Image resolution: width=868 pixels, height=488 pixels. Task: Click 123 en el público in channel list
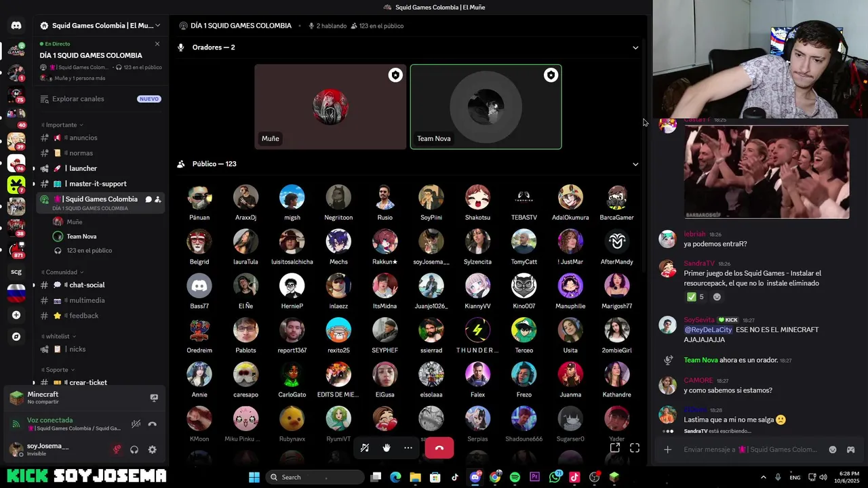tap(89, 251)
